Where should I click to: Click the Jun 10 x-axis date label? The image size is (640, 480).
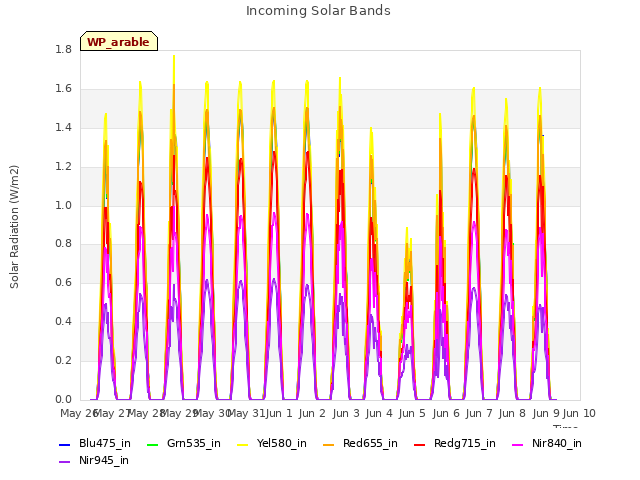[579, 413]
